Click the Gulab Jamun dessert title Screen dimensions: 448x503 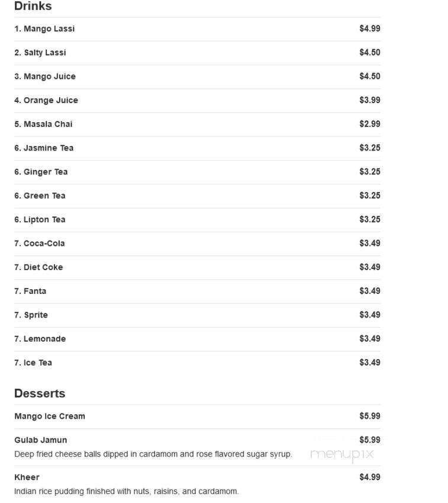click(41, 440)
